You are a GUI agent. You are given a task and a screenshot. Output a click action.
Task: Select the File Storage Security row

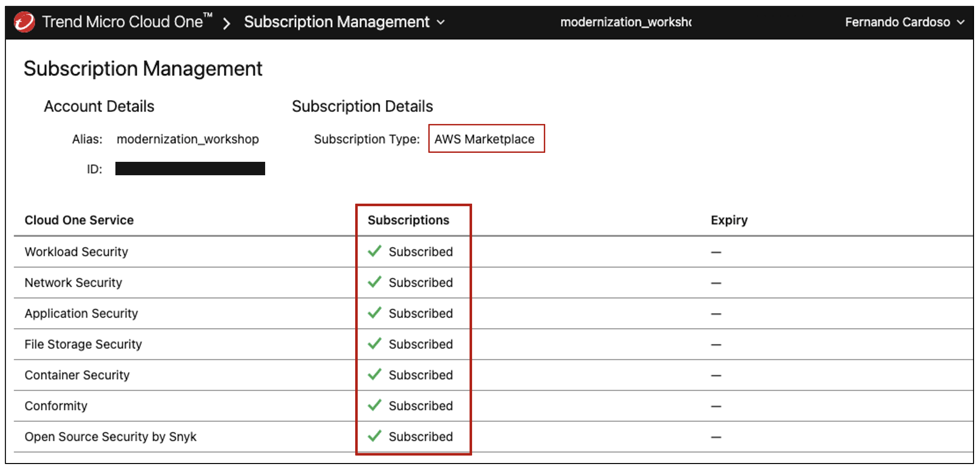coord(493,345)
